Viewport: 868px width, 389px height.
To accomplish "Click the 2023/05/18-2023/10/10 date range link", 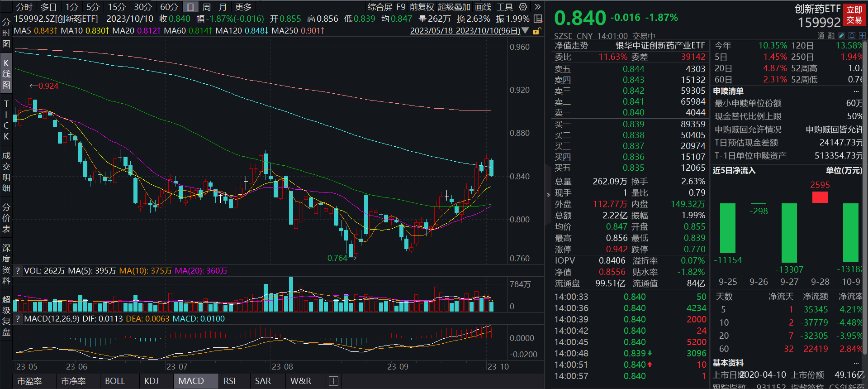I will click(465, 31).
